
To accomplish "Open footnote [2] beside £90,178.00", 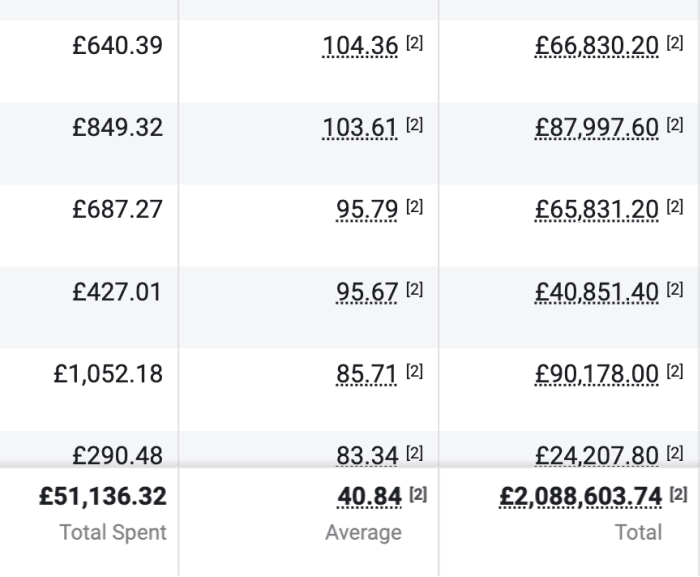I will (x=675, y=371).
